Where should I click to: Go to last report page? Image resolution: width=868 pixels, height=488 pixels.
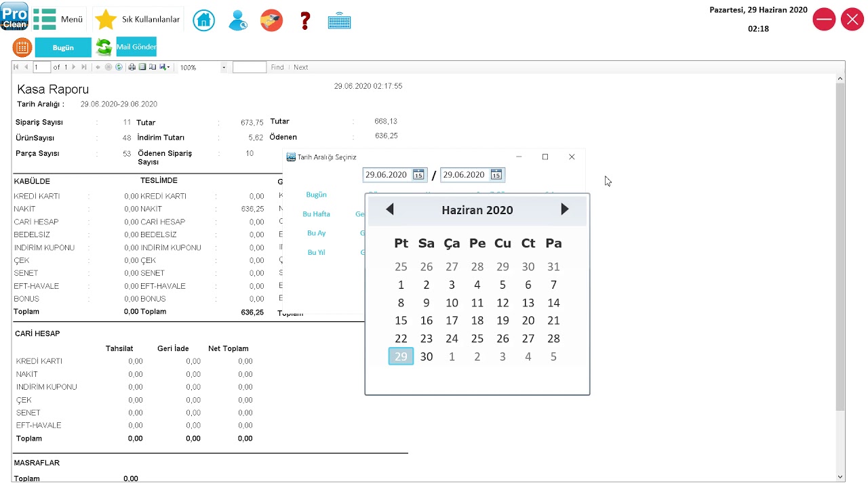point(84,67)
